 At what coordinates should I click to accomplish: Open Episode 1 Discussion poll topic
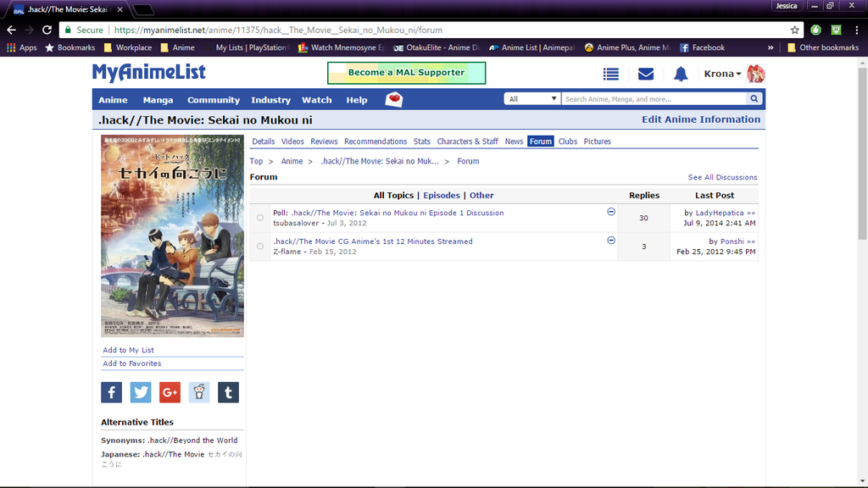coord(398,213)
